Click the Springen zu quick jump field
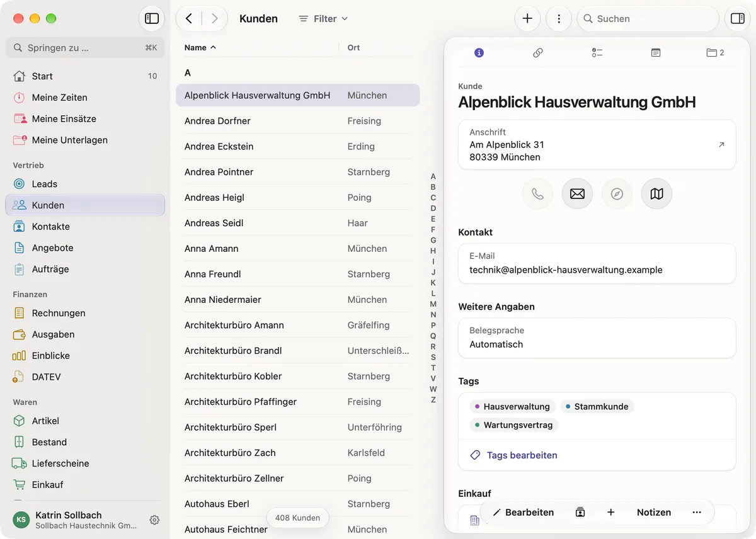 click(x=85, y=48)
